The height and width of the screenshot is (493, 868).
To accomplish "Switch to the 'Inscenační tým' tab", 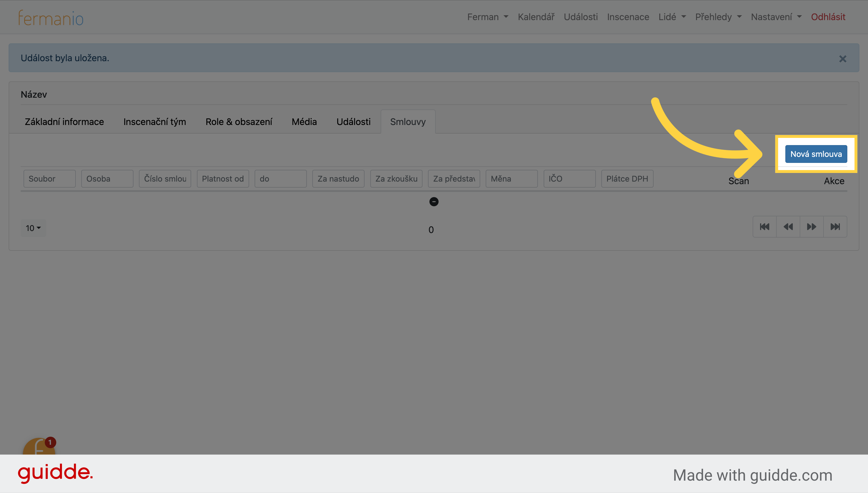I will coord(154,122).
